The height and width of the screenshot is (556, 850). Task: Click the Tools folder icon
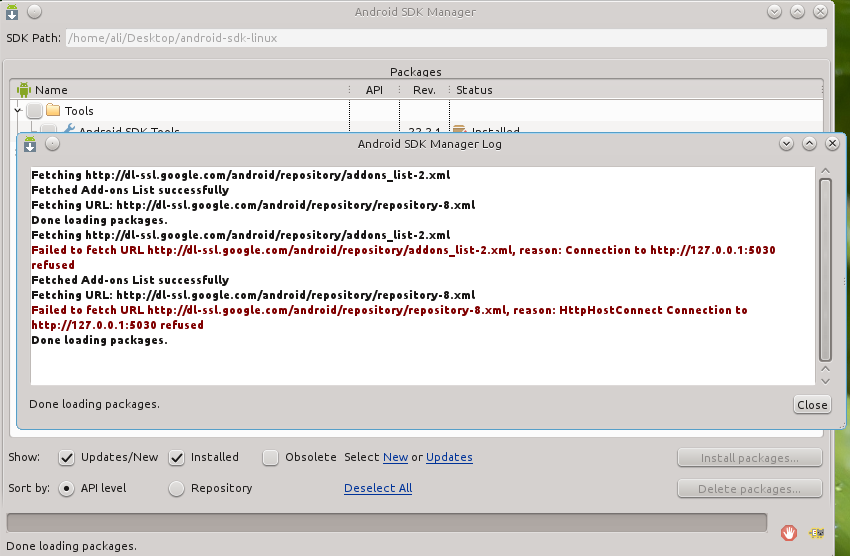coord(53,111)
